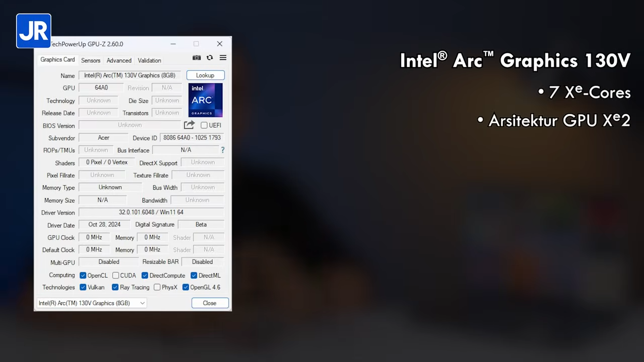Toggle the Ray Tracing checkbox
644x362 pixels.
tap(115, 288)
